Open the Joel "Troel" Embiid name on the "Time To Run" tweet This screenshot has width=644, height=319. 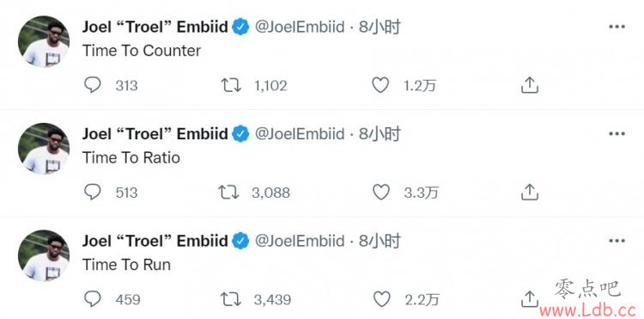[x=155, y=241]
